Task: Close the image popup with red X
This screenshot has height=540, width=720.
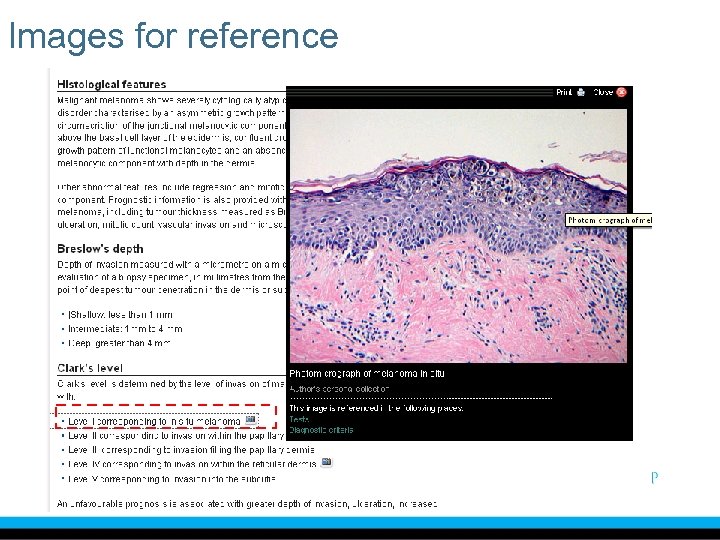Action: point(621,92)
